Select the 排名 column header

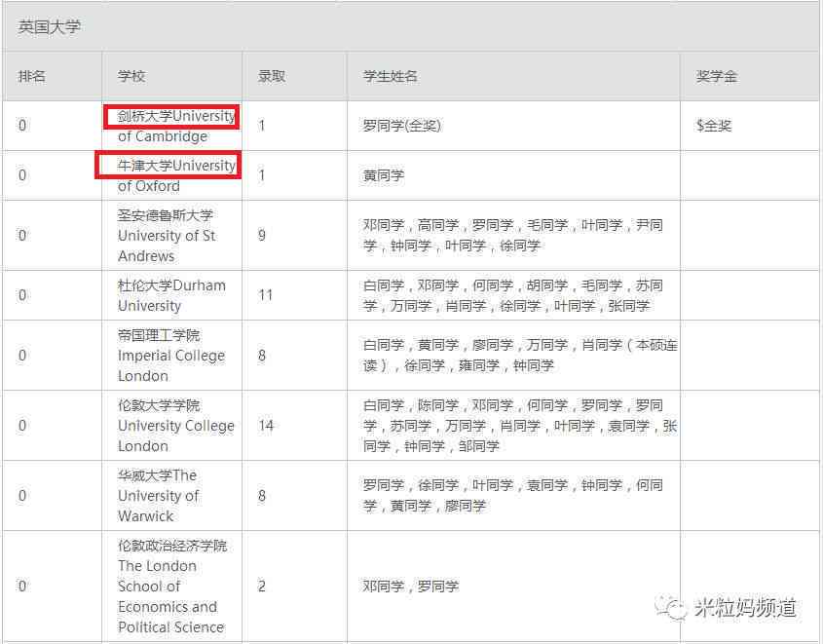[x=32, y=76]
